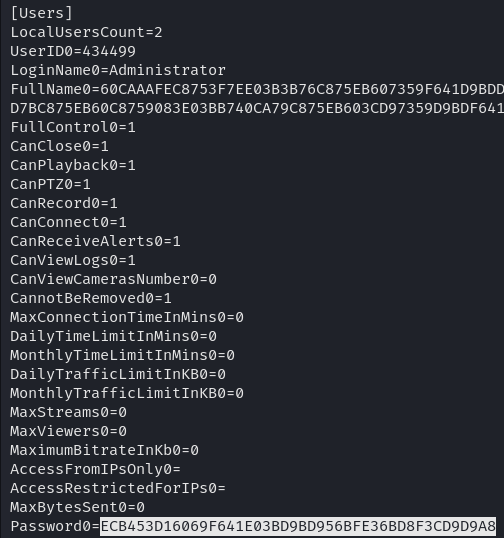Click the CanClose0=1 line
The image size is (504, 538).
pos(59,147)
